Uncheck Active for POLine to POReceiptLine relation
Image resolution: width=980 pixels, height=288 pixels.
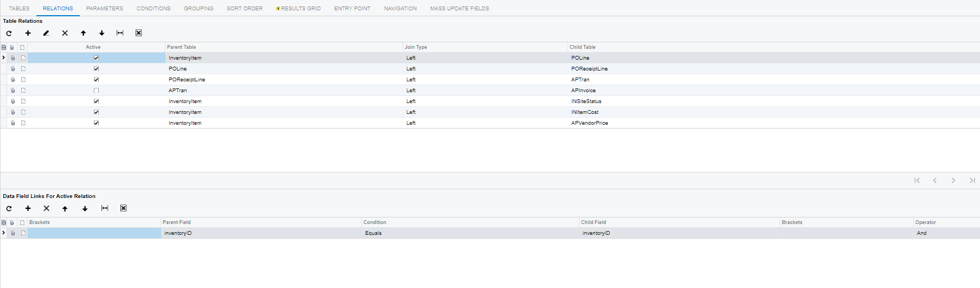coord(96,69)
